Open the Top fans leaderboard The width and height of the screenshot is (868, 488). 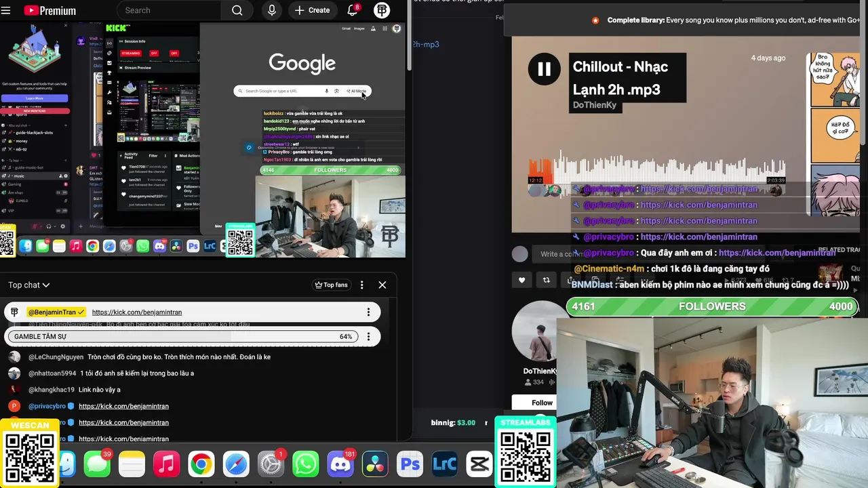[x=332, y=285]
